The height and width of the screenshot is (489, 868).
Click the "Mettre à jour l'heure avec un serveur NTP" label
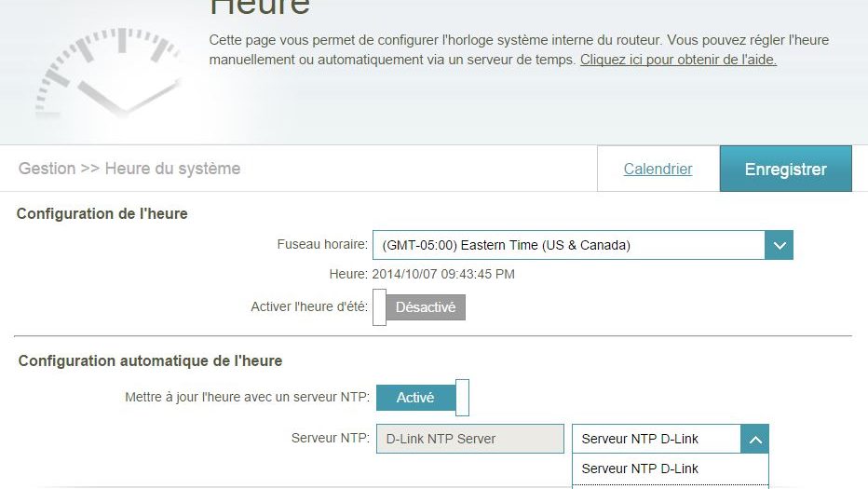coord(247,398)
